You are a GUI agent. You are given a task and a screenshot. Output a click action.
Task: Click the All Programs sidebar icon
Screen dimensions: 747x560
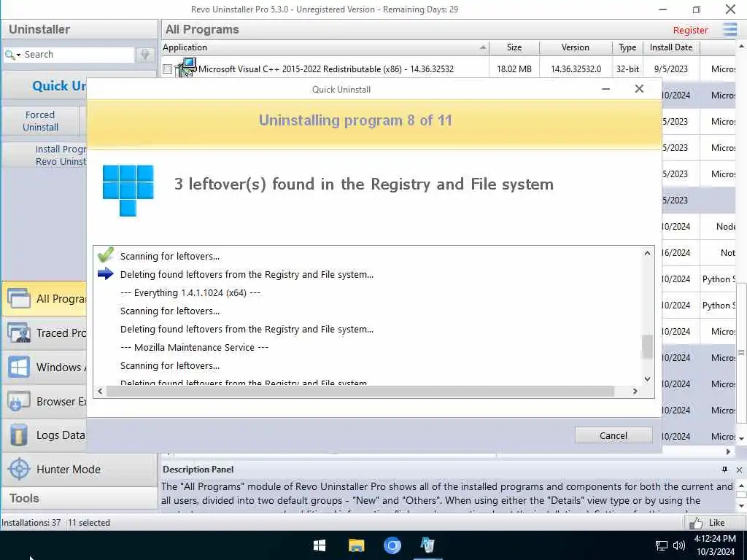(x=18, y=298)
